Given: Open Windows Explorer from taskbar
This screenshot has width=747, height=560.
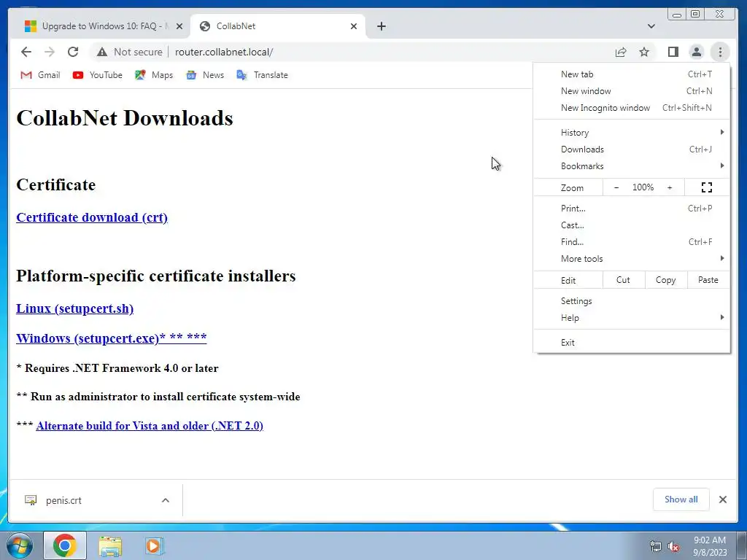Looking at the screenshot, I should click(x=110, y=545).
